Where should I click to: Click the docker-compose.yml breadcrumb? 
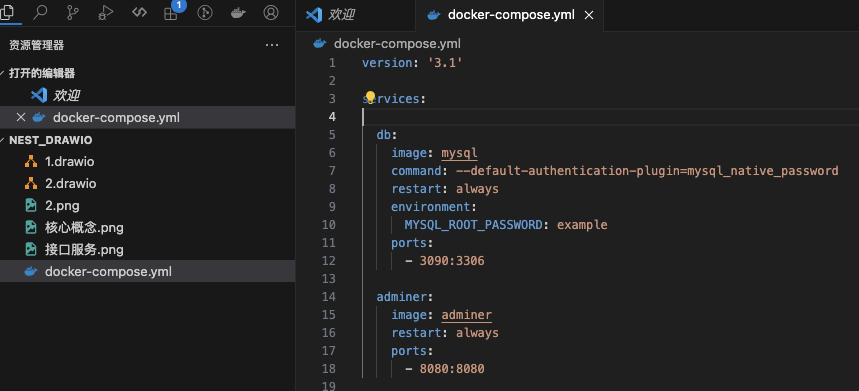(397, 43)
